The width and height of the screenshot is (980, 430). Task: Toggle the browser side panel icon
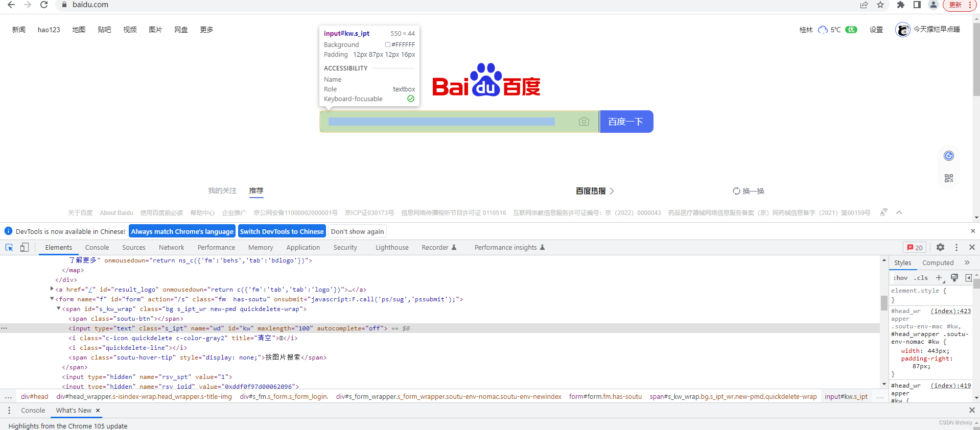(917, 5)
